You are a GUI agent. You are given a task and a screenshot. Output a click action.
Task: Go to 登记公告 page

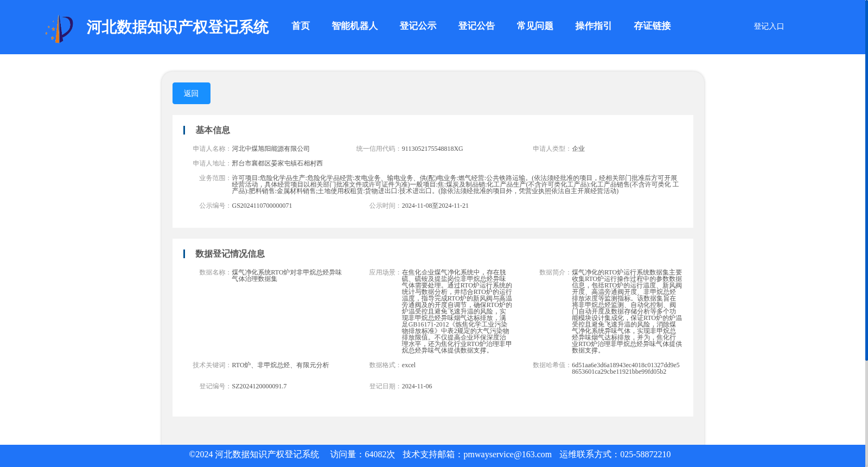coord(476,26)
